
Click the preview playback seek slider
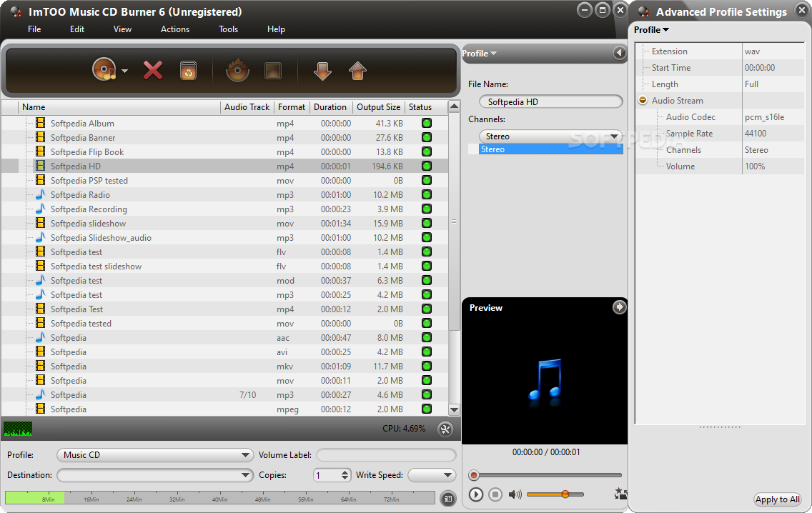pyautogui.click(x=545, y=475)
